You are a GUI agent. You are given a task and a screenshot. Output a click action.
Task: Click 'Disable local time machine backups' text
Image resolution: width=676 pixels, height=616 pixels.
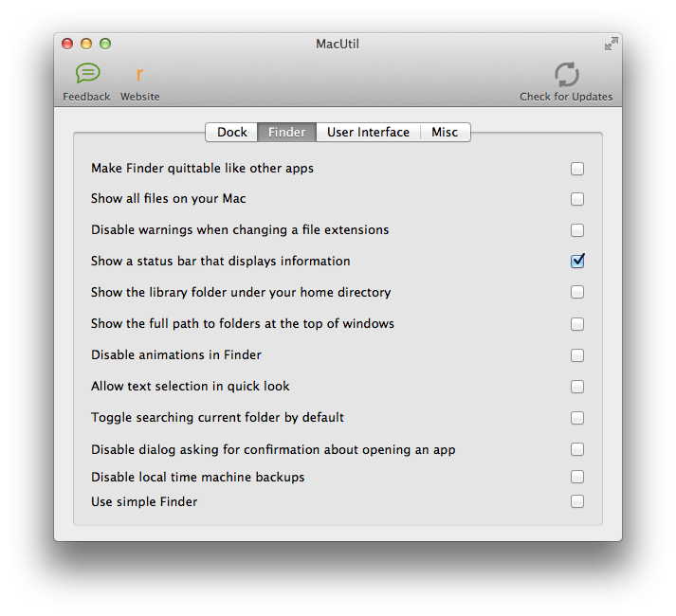[198, 478]
